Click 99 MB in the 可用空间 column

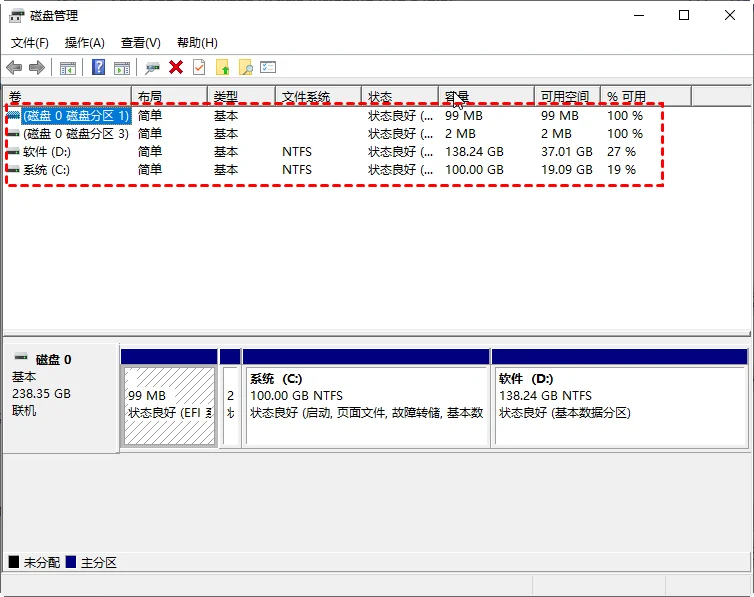point(559,116)
